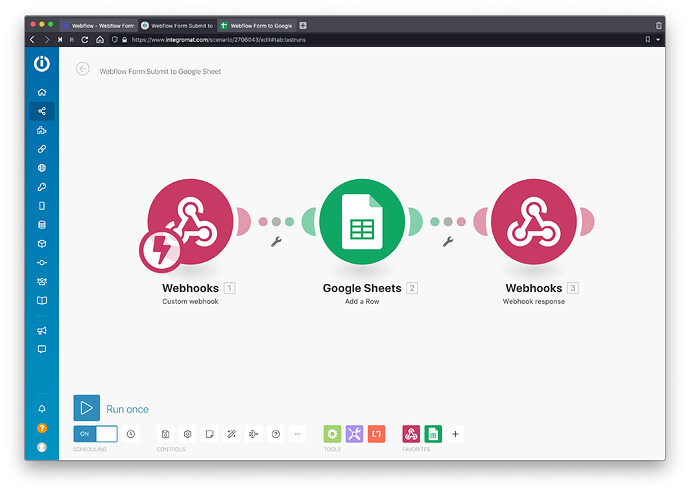The image size is (690, 493).
Task: Click the Run once text label
Action: click(127, 409)
